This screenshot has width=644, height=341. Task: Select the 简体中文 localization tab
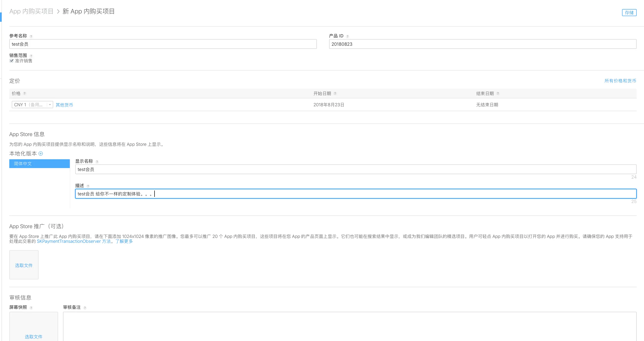pos(40,164)
